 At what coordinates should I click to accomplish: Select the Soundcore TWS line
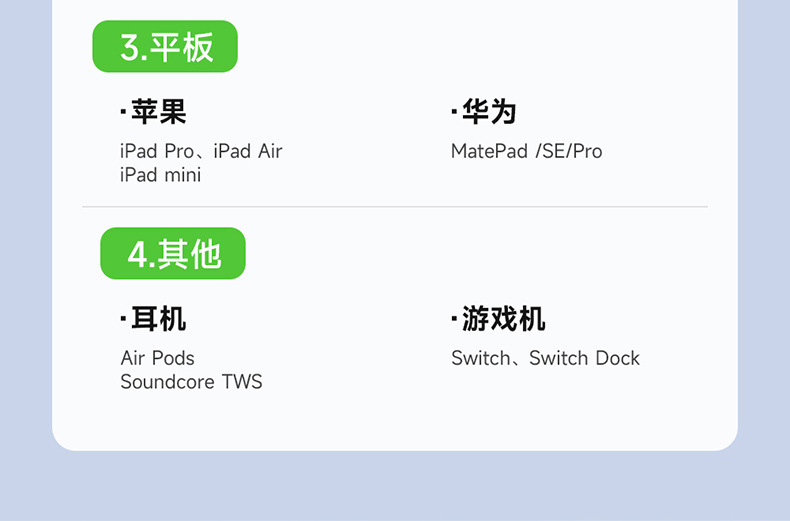click(x=191, y=382)
